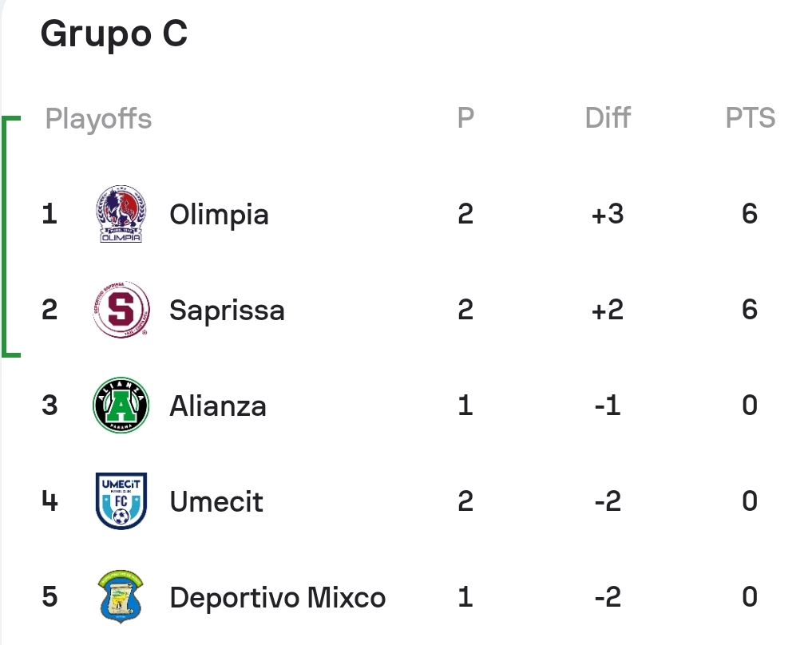812x645 pixels.
Task: Click Saprissa's +2 goal difference
Action: [608, 310]
